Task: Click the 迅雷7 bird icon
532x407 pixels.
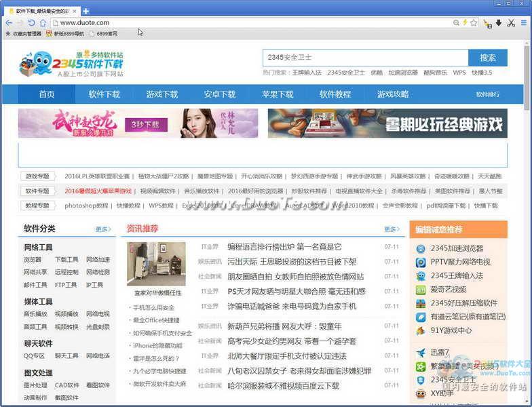Action: click(x=421, y=353)
